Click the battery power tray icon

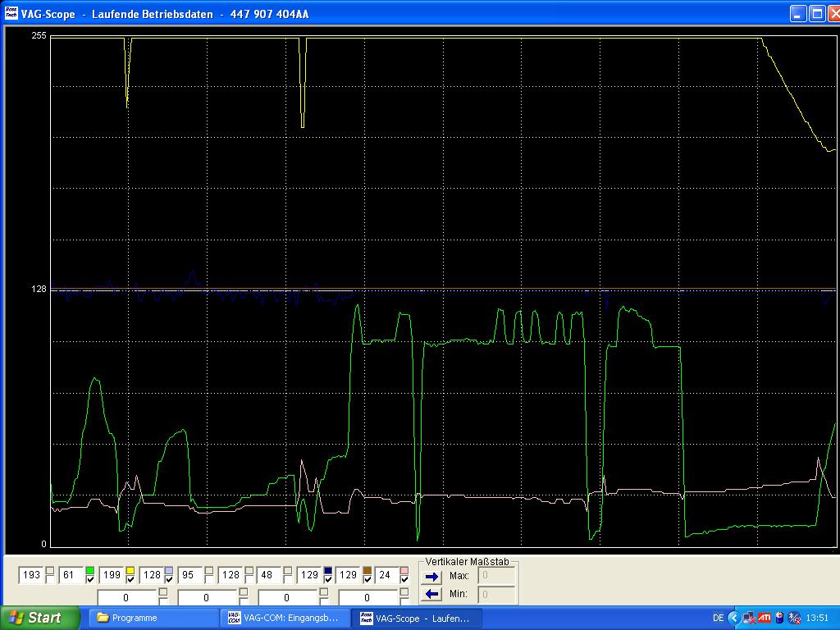779,618
